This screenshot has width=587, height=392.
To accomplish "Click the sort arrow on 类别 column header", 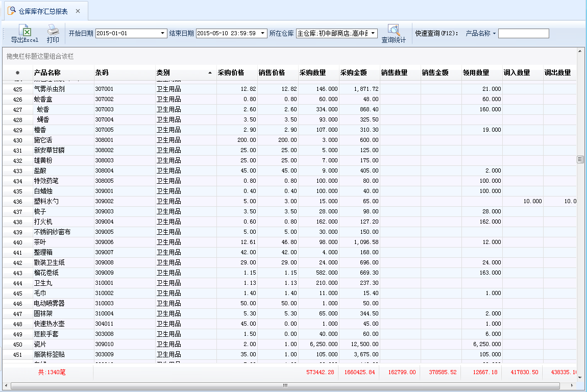I will (210, 73).
